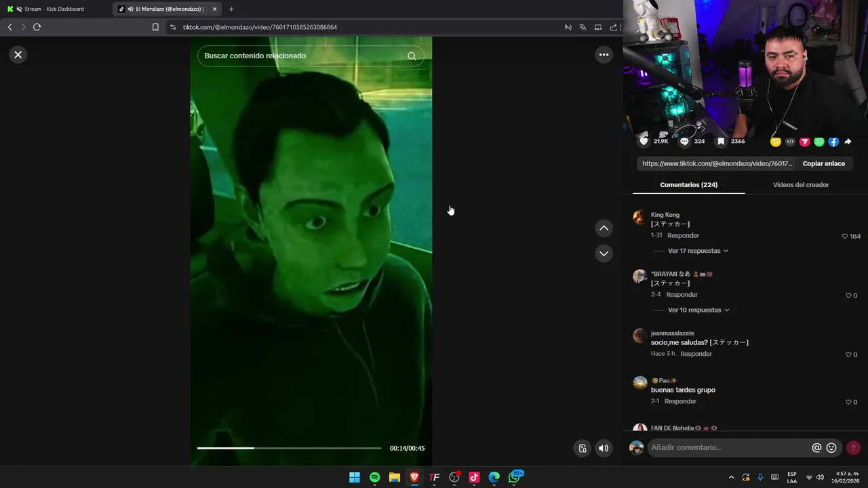868x488 pixels.
Task: Open Microsoft Edge from taskbar
Action: 494,477
